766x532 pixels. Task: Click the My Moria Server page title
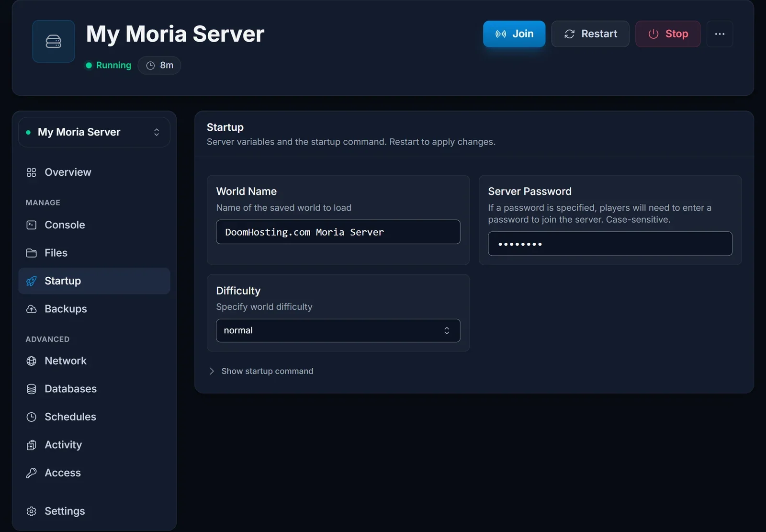tap(175, 34)
